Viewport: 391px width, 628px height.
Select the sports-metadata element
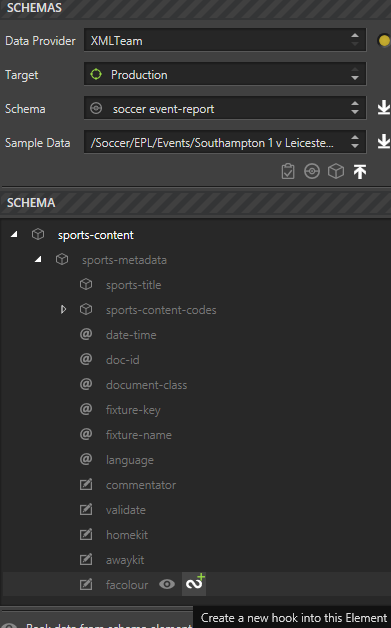tap(124, 260)
